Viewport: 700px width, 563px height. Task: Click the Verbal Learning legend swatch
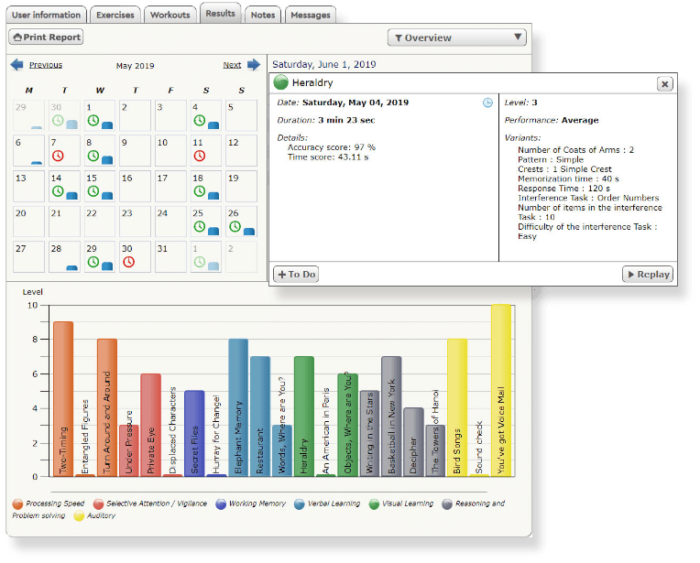[300, 504]
